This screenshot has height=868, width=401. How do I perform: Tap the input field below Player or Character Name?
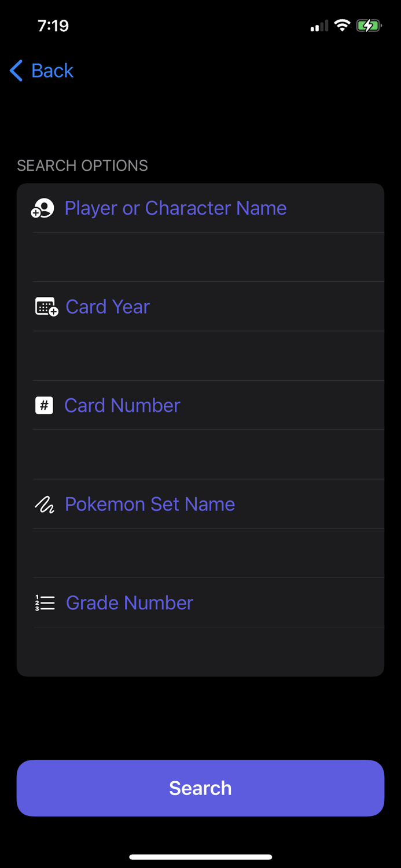200,256
